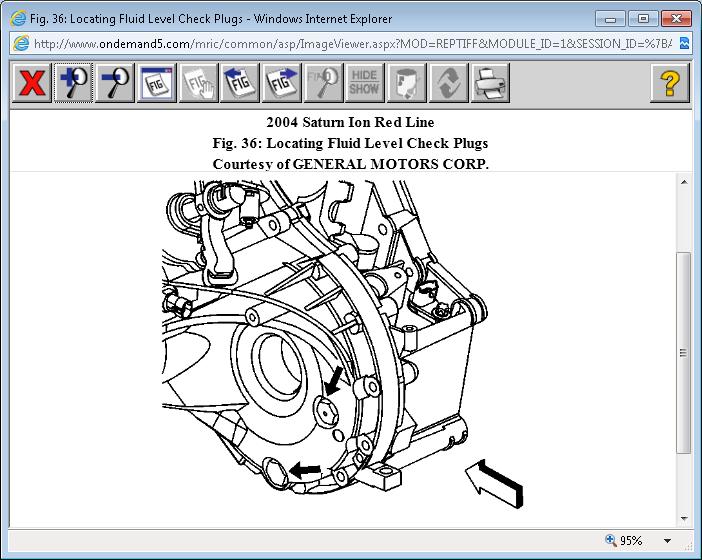Click the transmission diagram image
702x560 pixels.
(x=342, y=345)
